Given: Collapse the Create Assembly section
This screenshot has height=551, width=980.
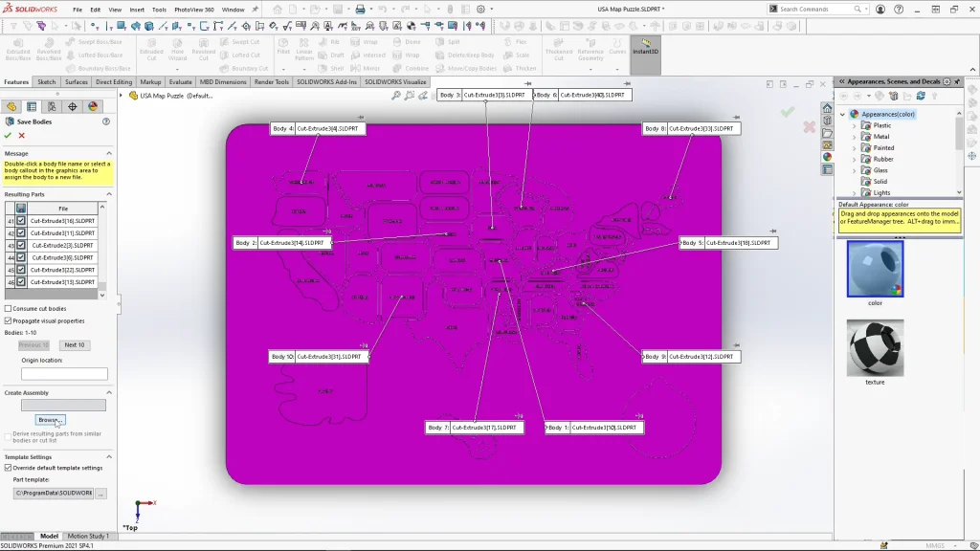Looking at the screenshot, I should pos(108,393).
